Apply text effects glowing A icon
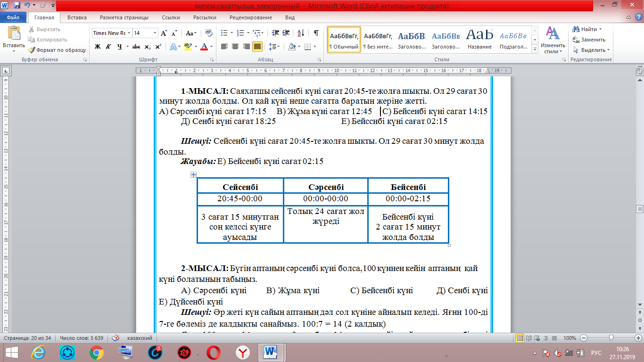 point(173,47)
